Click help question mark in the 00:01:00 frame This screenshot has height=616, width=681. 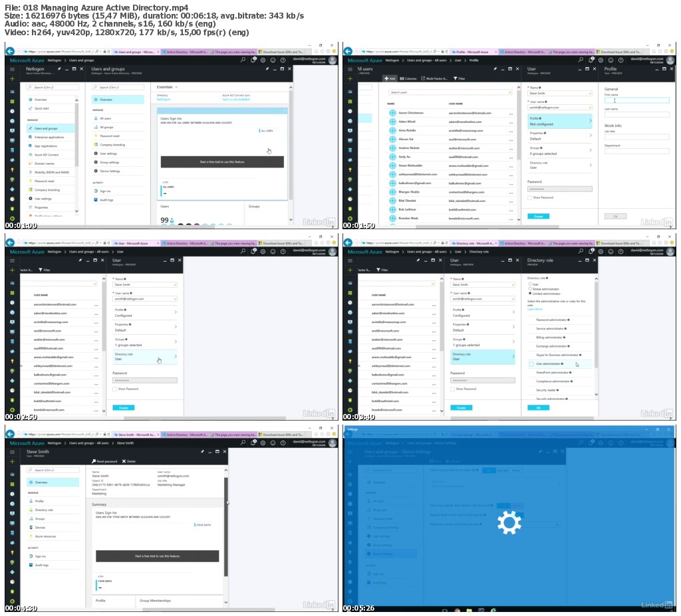(x=283, y=60)
